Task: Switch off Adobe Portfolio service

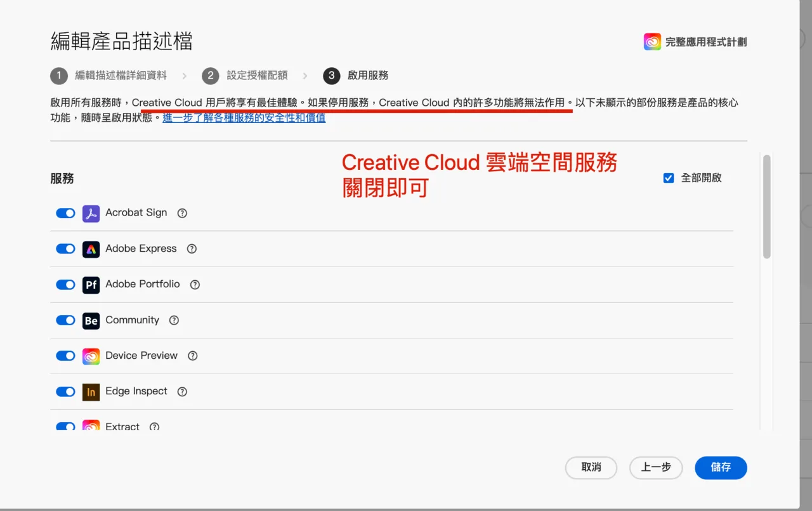Action: [65, 285]
